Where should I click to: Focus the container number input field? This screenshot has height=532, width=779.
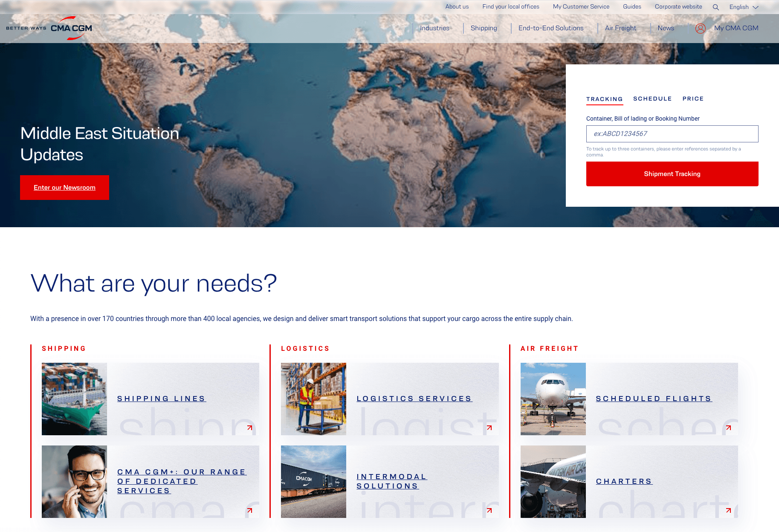click(x=672, y=134)
